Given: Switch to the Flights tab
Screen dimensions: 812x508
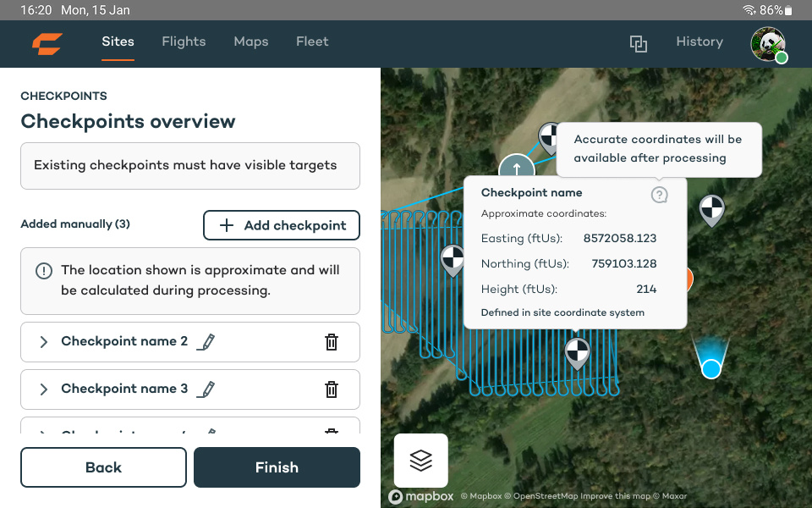Looking at the screenshot, I should click(x=184, y=41).
